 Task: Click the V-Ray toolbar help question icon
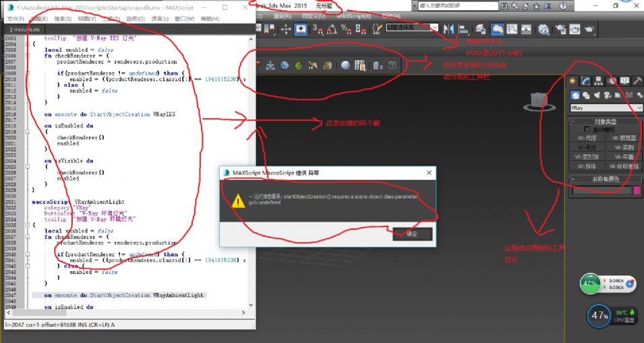tap(392, 65)
